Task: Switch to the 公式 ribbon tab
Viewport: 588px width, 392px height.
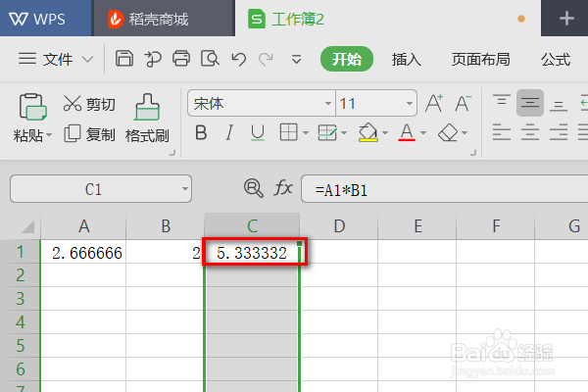Action: [556, 59]
